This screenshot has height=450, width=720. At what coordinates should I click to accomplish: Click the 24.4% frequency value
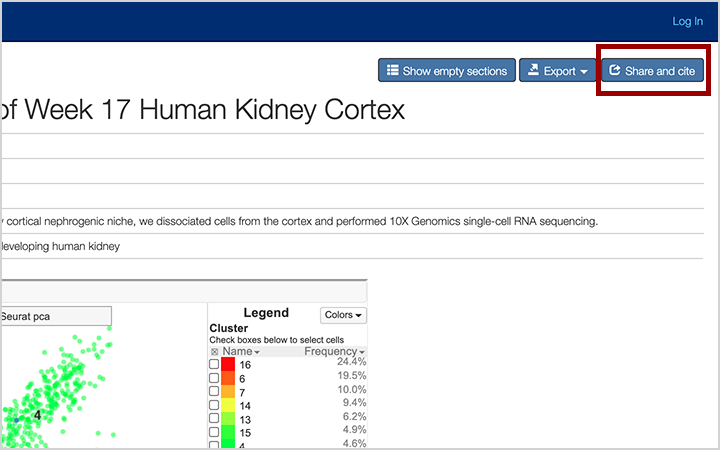pos(351,361)
